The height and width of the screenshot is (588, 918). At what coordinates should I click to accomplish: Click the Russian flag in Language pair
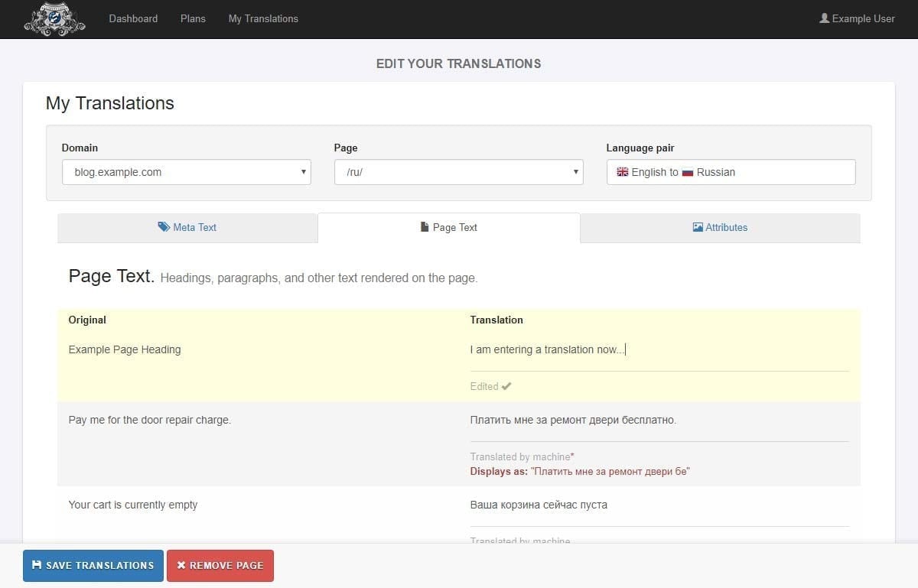tap(687, 172)
